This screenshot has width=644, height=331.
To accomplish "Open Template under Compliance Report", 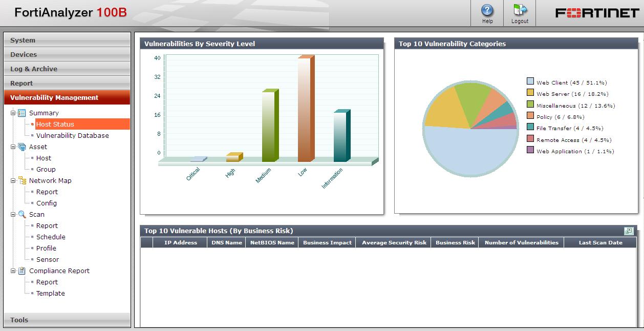I will tap(50, 293).
